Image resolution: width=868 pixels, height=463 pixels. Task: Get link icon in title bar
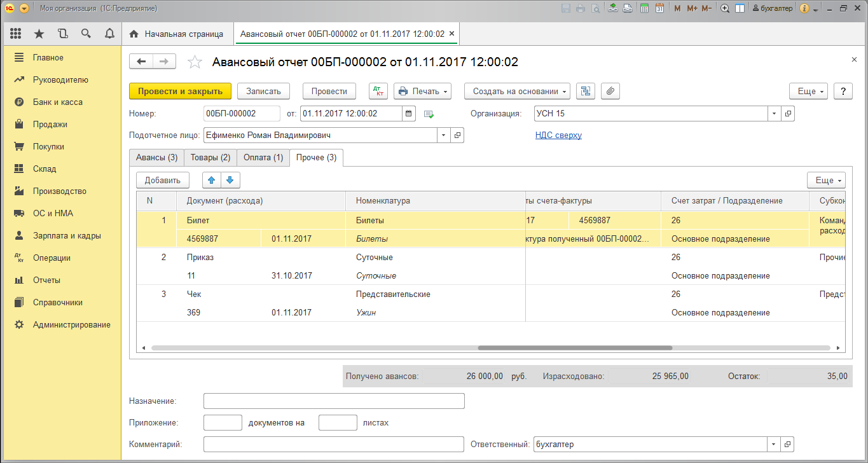613,8
